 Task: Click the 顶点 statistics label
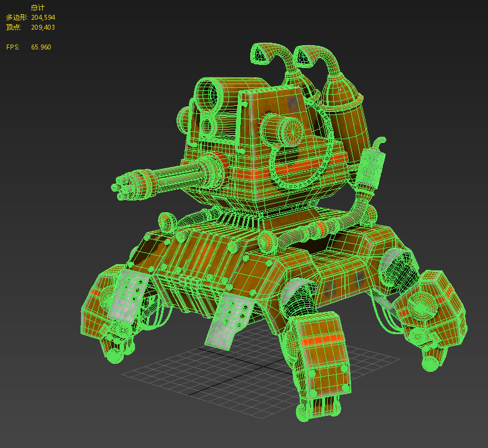click(14, 27)
